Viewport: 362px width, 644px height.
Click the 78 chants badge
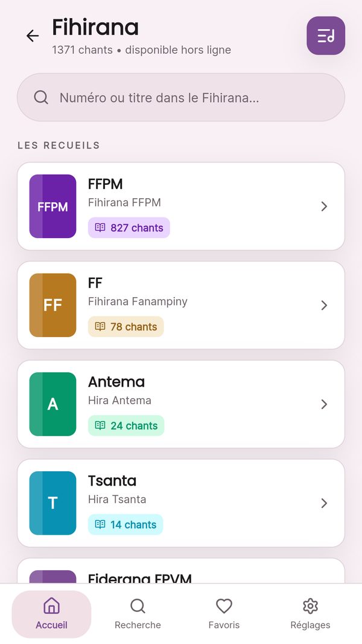coord(126,326)
